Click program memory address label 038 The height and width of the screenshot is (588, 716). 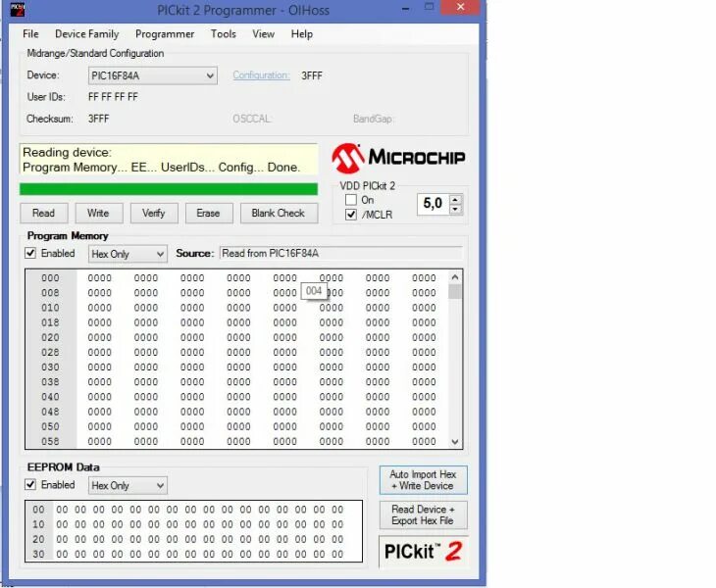pyautogui.click(x=50, y=382)
